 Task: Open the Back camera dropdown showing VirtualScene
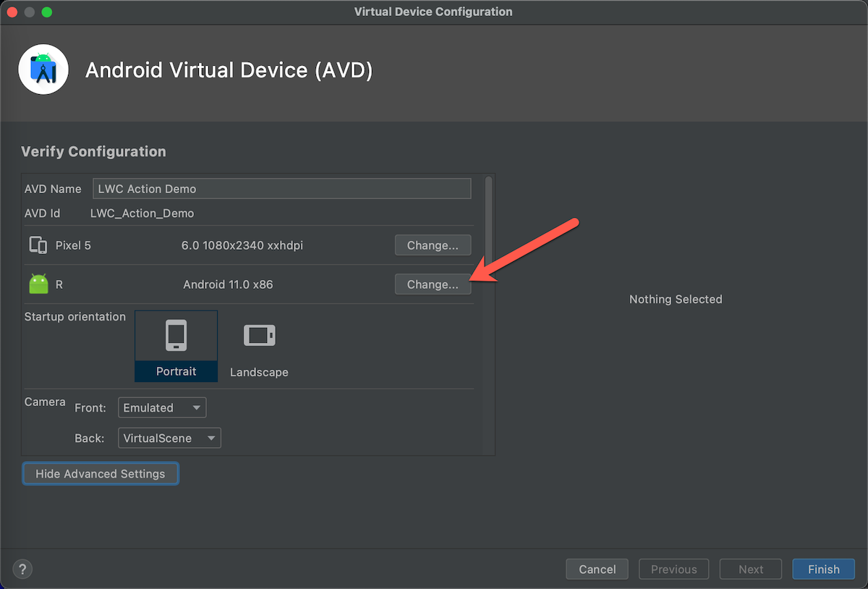[169, 437]
